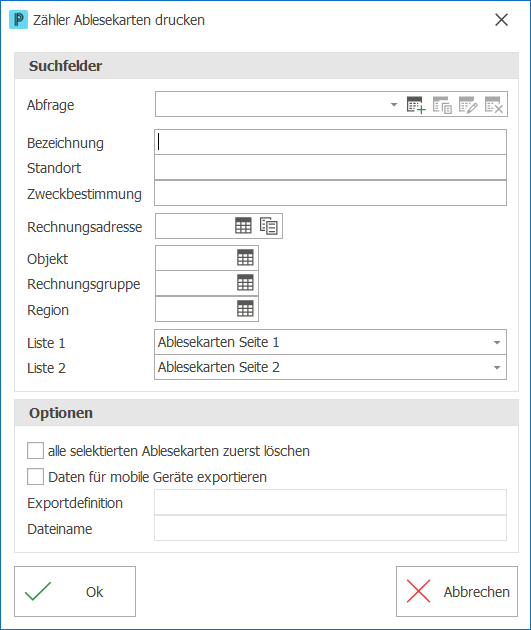Open the Abfrage dropdown arrow
This screenshot has width=531, height=630.
(394, 105)
